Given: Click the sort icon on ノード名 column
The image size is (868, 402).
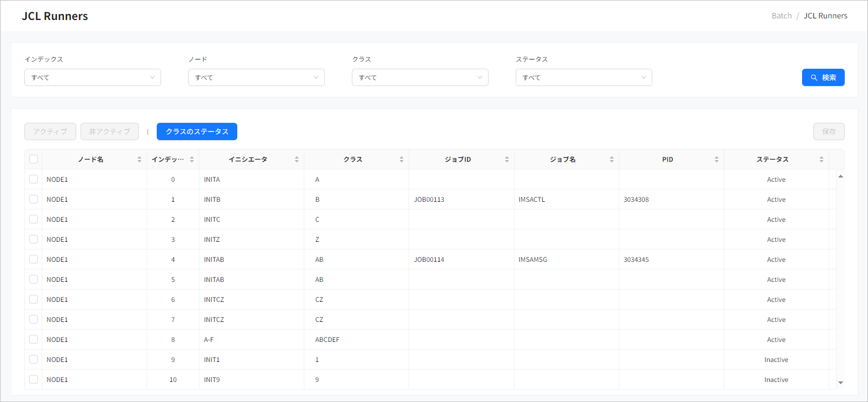Looking at the screenshot, I should [139, 160].
